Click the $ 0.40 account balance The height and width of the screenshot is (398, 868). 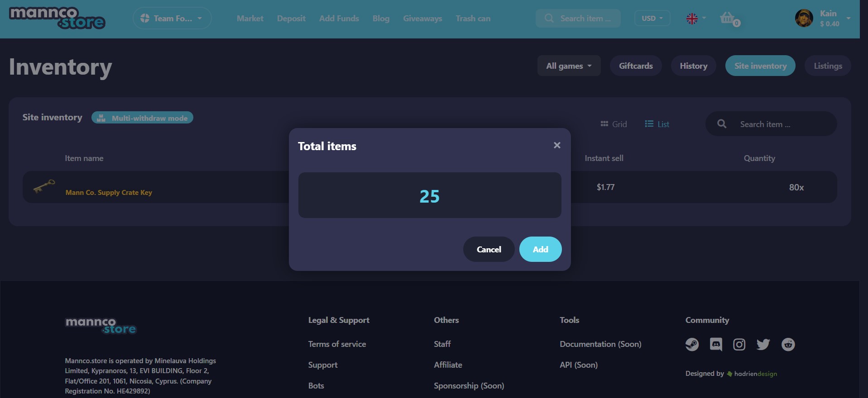pyautogui.click(x=830, y=24)
